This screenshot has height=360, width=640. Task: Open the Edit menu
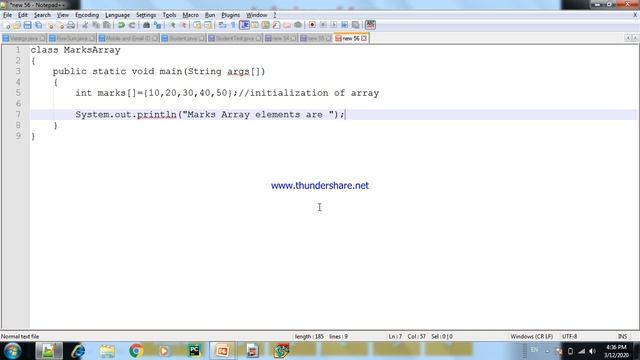click(x=22, y=15)
